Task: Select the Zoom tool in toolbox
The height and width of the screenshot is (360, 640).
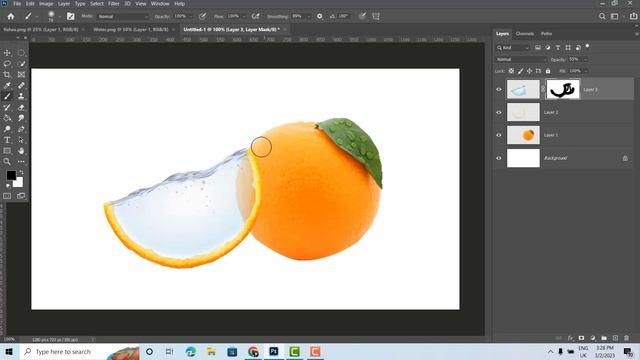Action: [x=7, y=162]
